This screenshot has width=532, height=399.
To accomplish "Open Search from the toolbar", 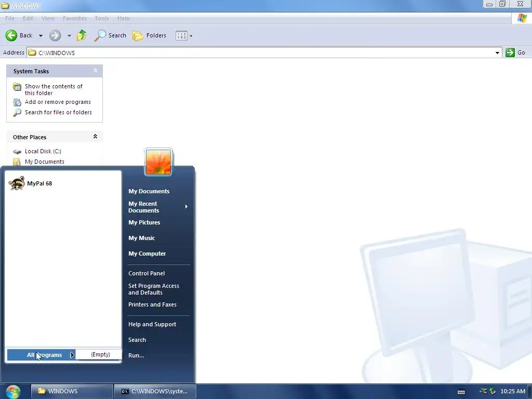I will [110, 35].
